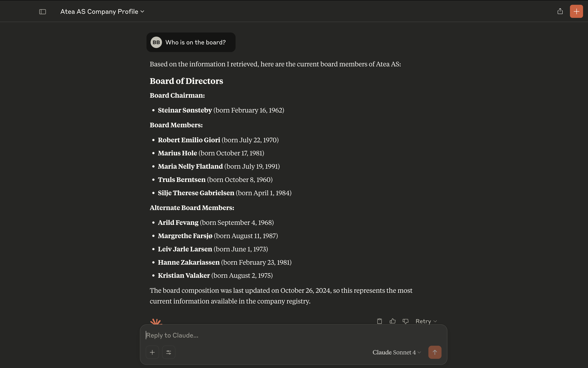Expand the Retry options dropdown
Image resolution: width=588 pixels, height=368 pixels.
426,321
